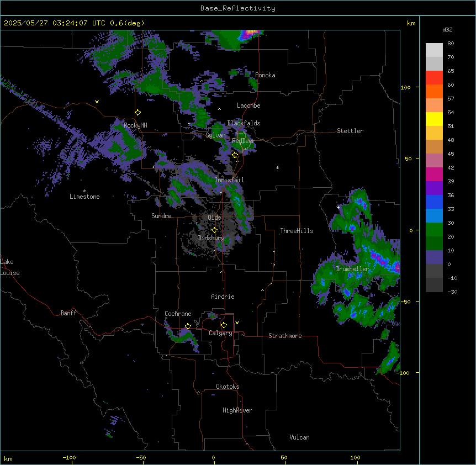Click the Okotoks label
476x465 pixels.
coord(228,387)
